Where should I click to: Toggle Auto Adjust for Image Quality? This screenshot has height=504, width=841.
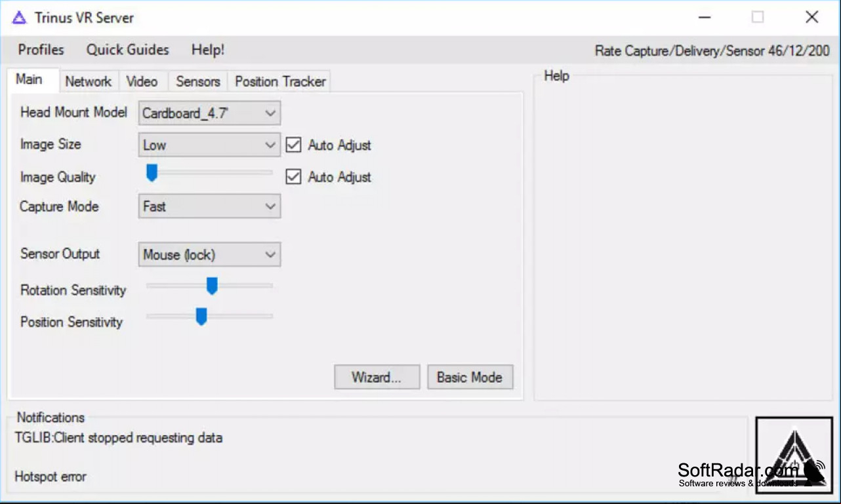[x=293, y=176]
